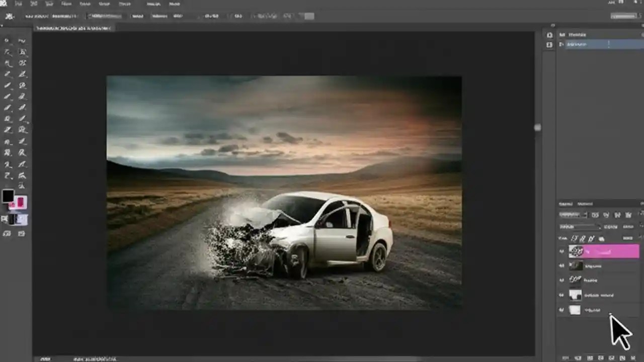644x362 pixels.
Task: Open the Filter menu
Action: point(125,4)
